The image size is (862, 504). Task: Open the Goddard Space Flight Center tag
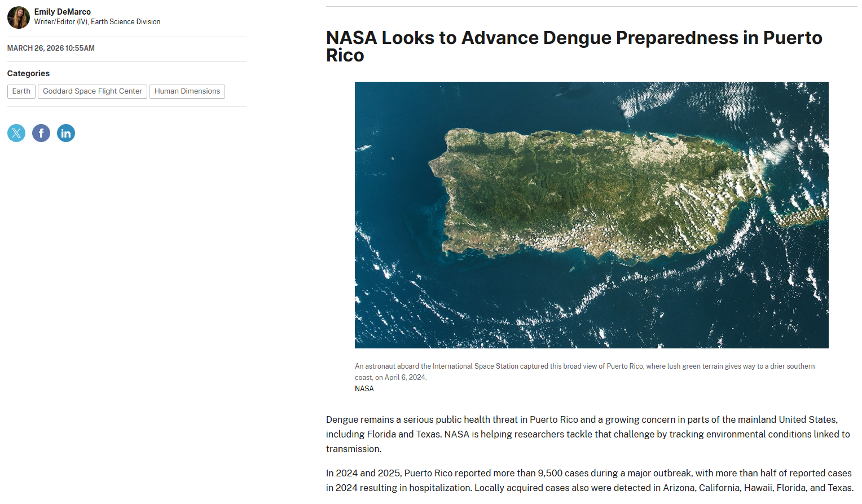[x=93, y=91]
